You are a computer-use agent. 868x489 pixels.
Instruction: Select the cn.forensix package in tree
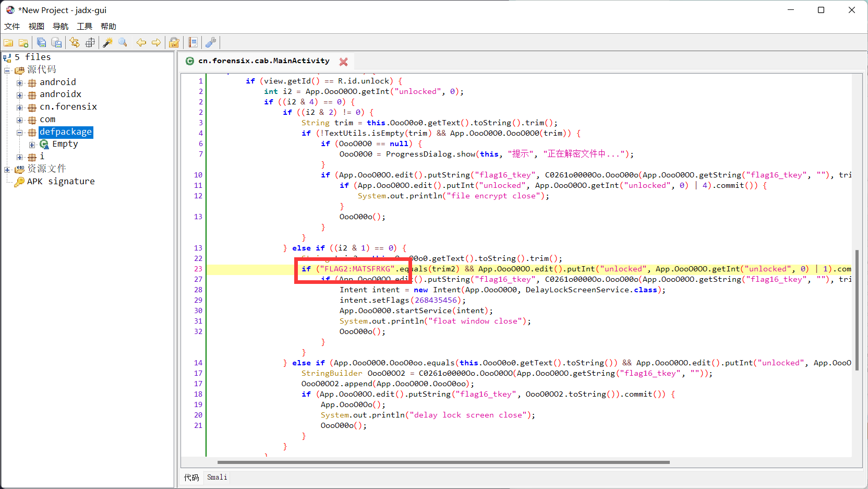(68, 107)
